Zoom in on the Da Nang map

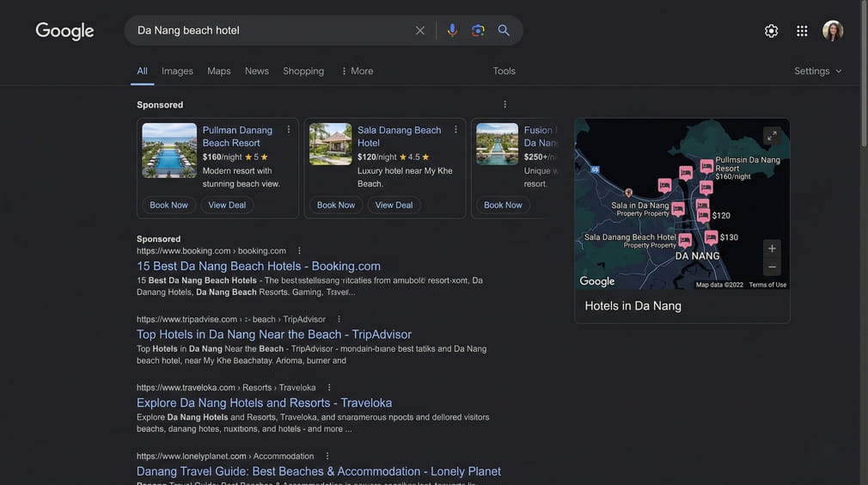[x=772, y=249]
